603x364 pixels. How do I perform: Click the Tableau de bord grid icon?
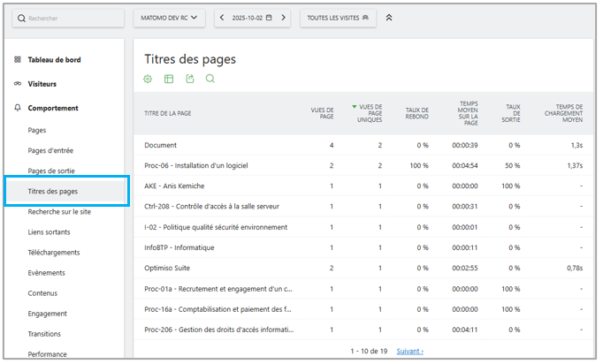18,60
